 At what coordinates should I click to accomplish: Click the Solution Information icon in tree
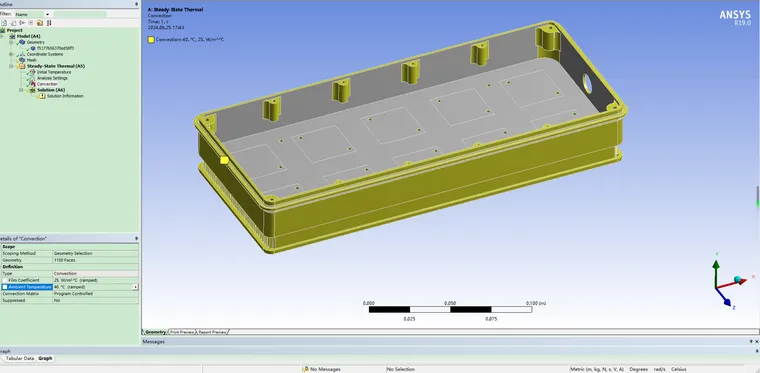pos(42,96)
